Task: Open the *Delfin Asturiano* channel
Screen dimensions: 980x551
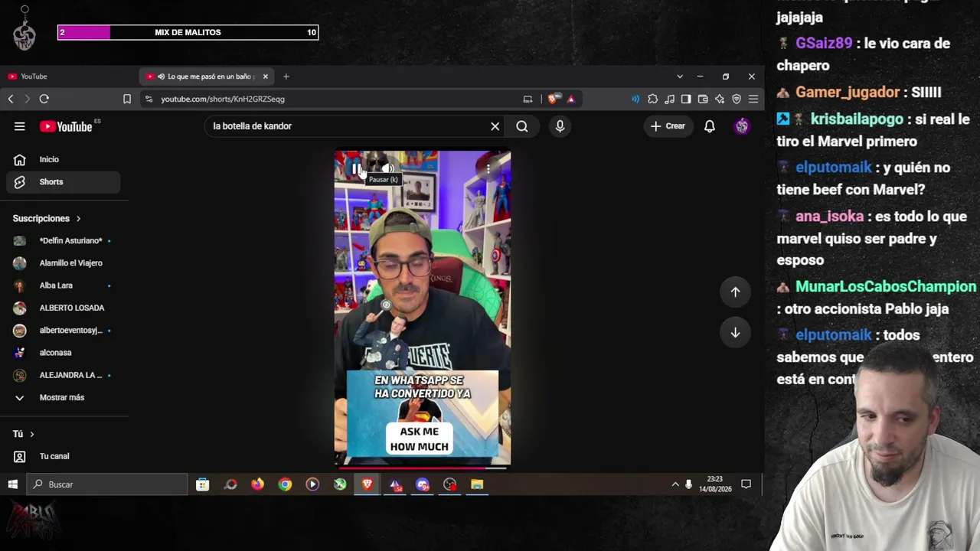Action: coord(64,240)
